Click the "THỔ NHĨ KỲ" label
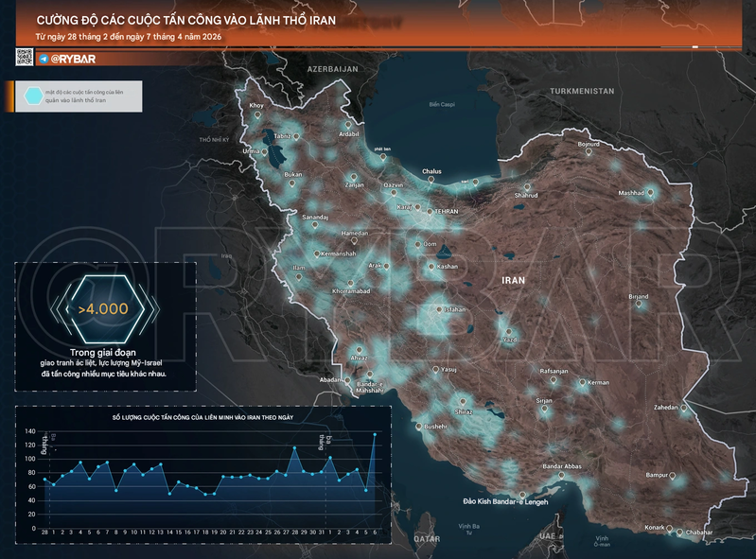Image resolution: width=756 pixels, height=559 pixels. tap(215, 140)
